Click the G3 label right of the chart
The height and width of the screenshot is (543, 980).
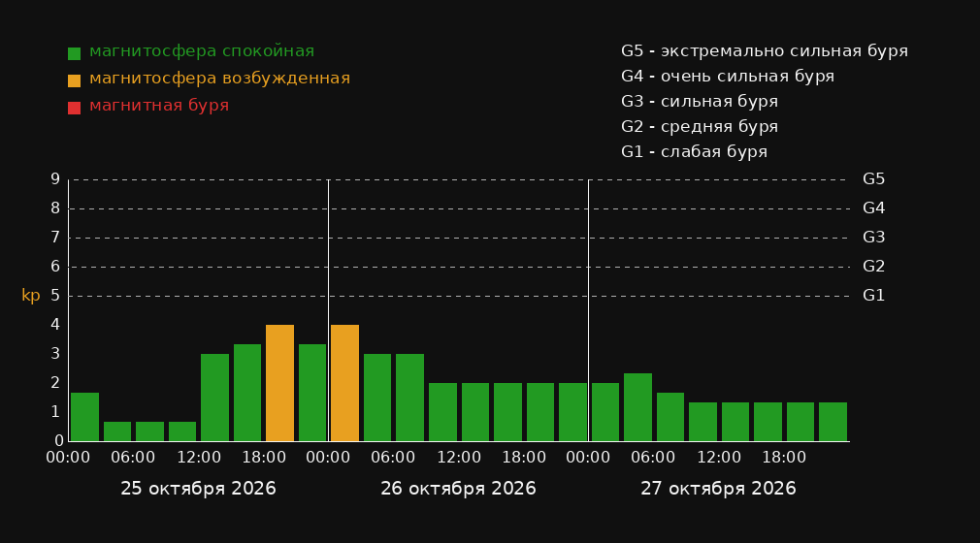click(x=873, y=238)
